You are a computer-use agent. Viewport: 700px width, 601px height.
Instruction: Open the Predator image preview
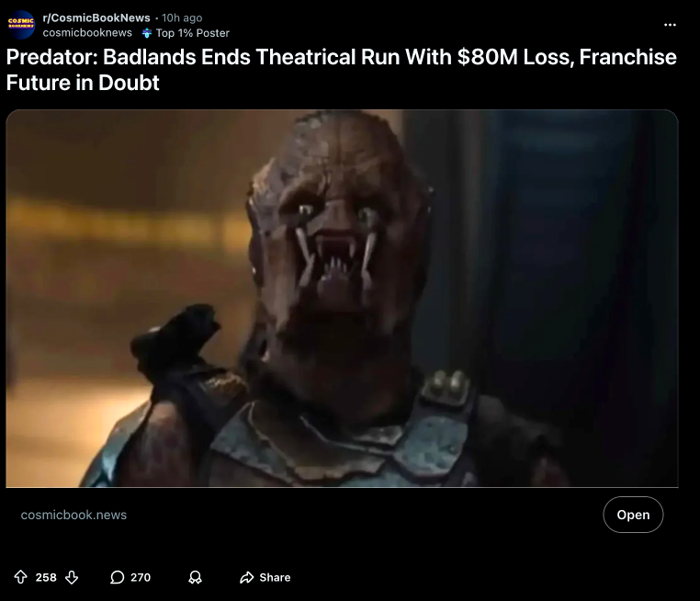(342, 299)
